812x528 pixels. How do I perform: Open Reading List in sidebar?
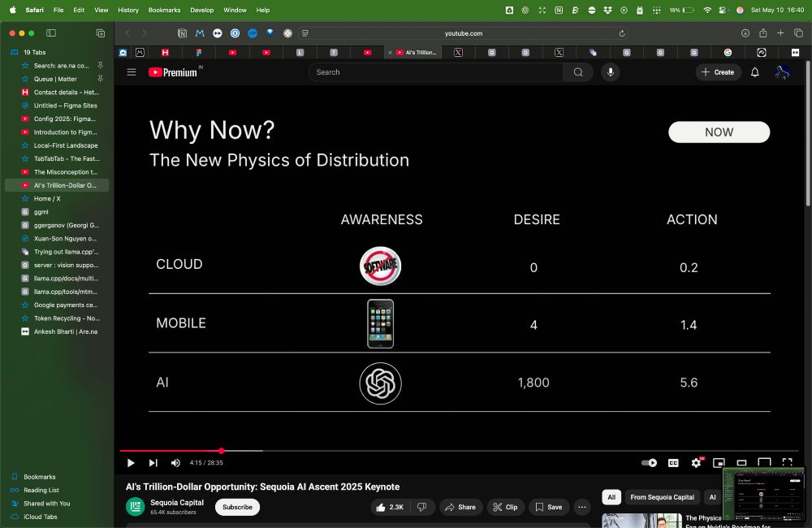[57, 490]
